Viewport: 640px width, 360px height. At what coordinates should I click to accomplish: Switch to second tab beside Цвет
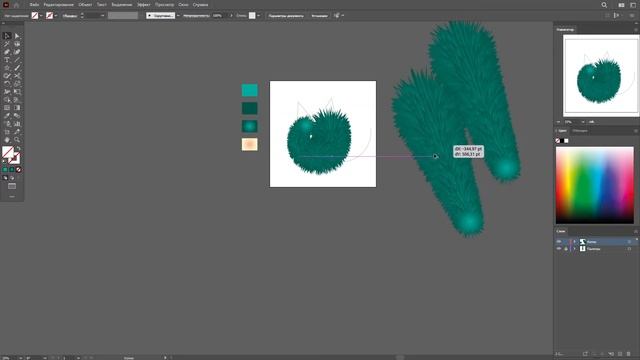[x=580, y=131]
